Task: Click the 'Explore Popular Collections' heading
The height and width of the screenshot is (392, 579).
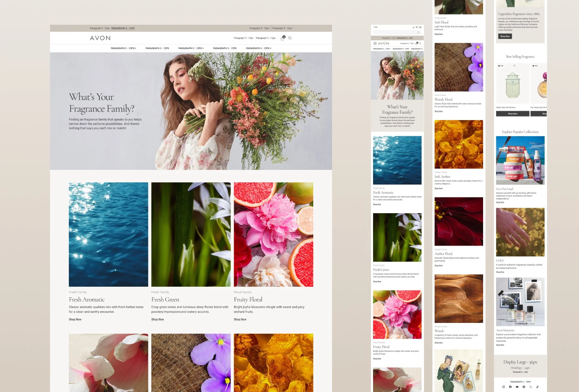Action: click(520, 132)
